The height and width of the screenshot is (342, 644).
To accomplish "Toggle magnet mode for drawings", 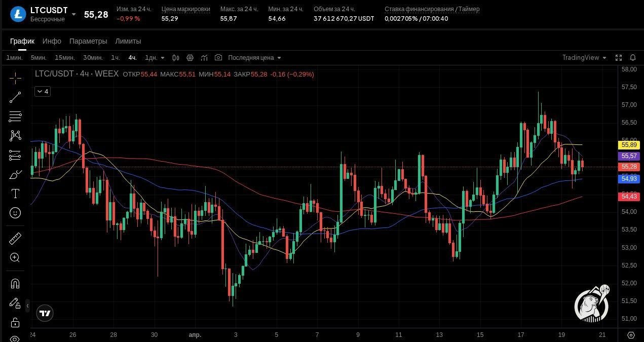I will [15, 284].
